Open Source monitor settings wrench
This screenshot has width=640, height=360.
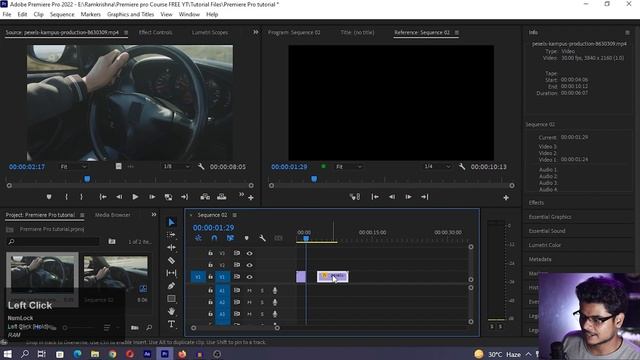click(201, 167)
